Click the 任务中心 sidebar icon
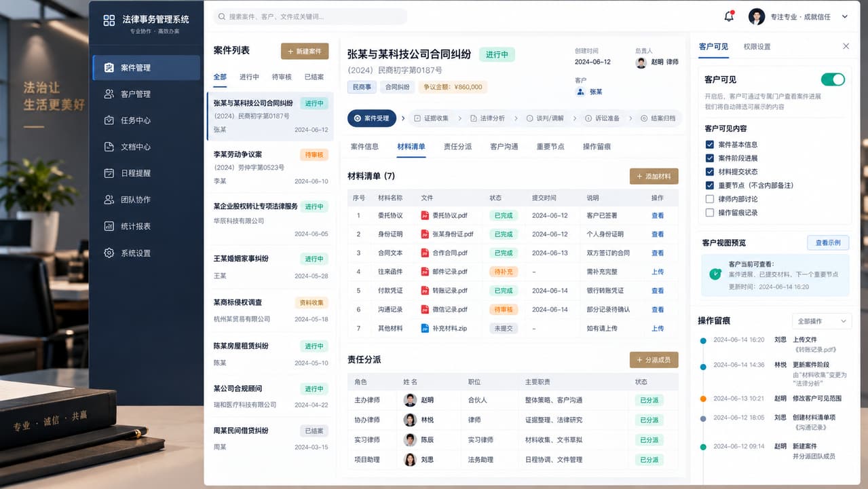Screen dimensions: 868x489 point(109,120)
